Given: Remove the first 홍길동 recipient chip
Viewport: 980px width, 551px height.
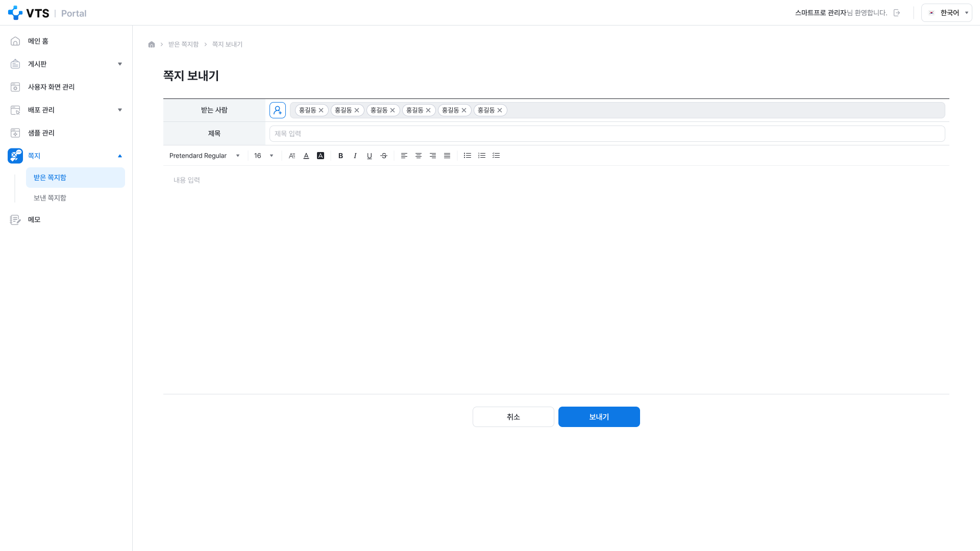Looking at the screenshot, I should (x=321, y=110).
